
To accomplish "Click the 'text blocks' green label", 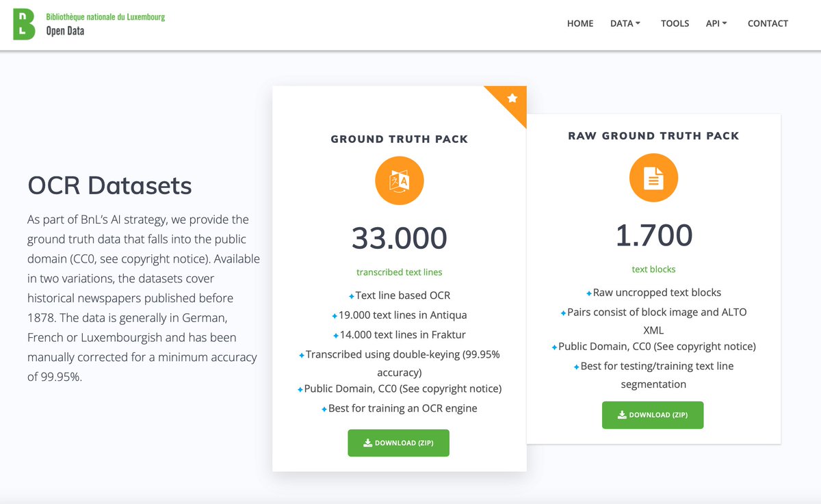I will point(653,269).
